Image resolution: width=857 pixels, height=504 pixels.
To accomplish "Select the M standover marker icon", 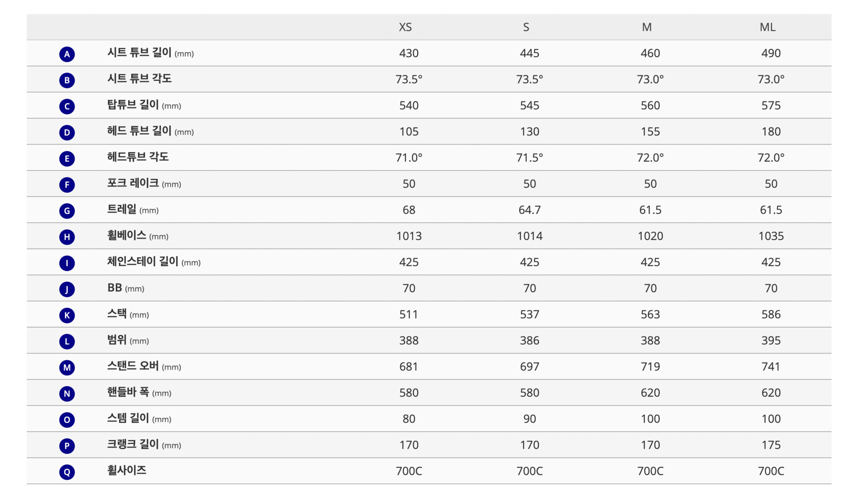I will point(67,367).
